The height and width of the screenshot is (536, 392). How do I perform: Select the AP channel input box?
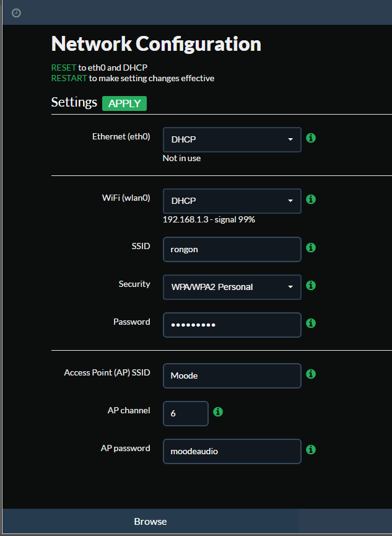point(186,414)
